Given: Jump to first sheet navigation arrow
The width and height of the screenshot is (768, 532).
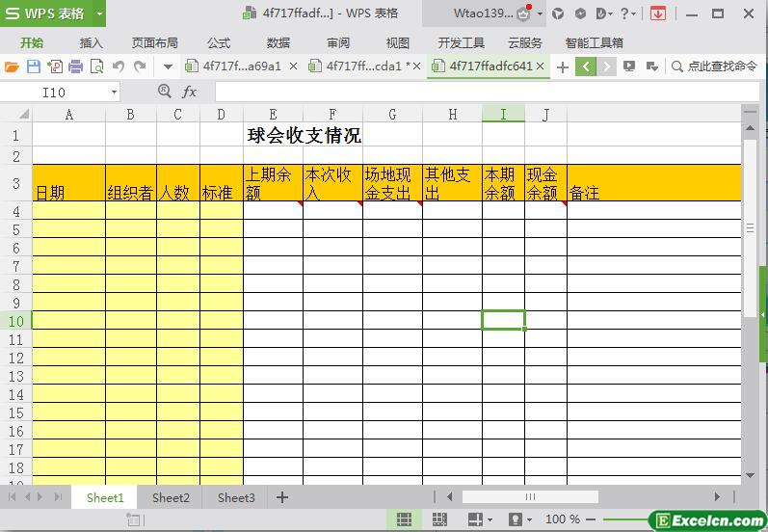Looking at the screenshot, I should click(12, 497).
